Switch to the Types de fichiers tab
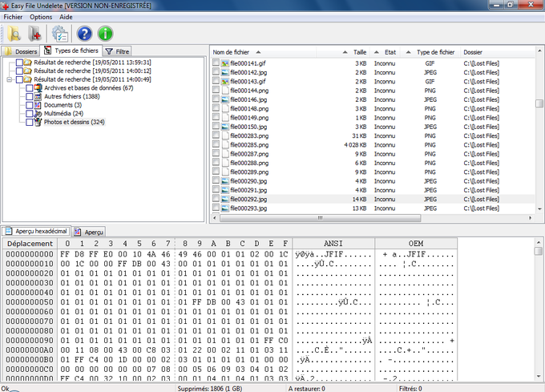Screen dimensions: 545x392 pyautogui.click(x=71, y=51)
